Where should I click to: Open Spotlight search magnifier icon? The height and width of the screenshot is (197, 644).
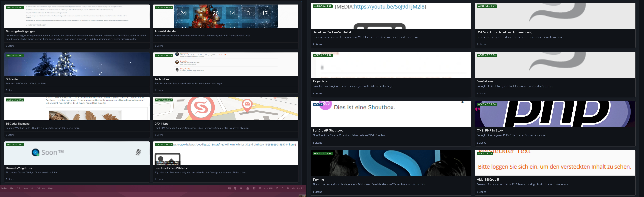(x=283, y=188)
